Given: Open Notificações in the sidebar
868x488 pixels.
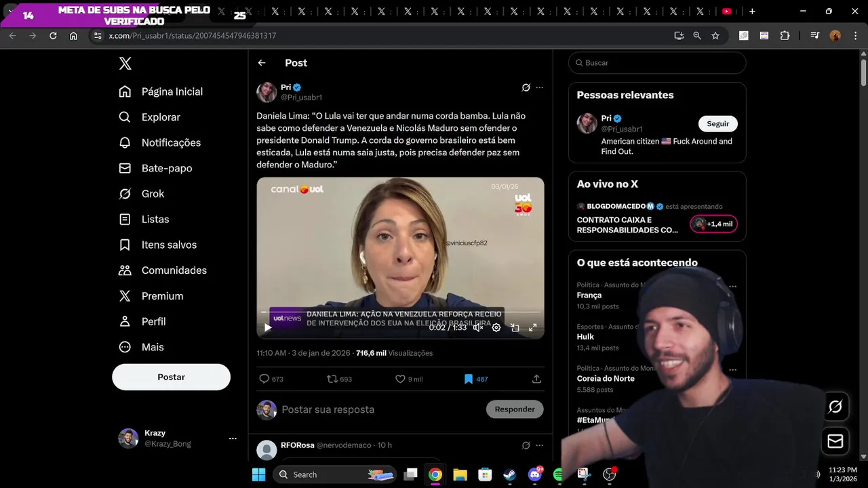Looking at the screenshot, I should (159, 142).
